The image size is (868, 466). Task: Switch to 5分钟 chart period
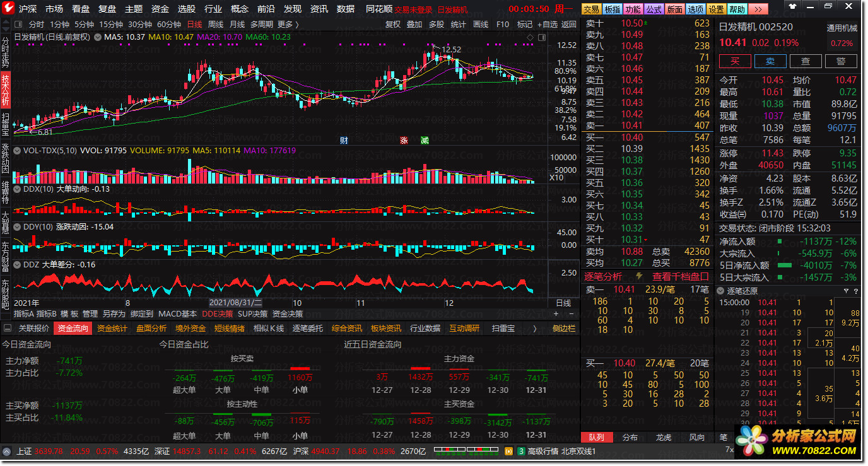pyautogui.click(x=85, y=25)
